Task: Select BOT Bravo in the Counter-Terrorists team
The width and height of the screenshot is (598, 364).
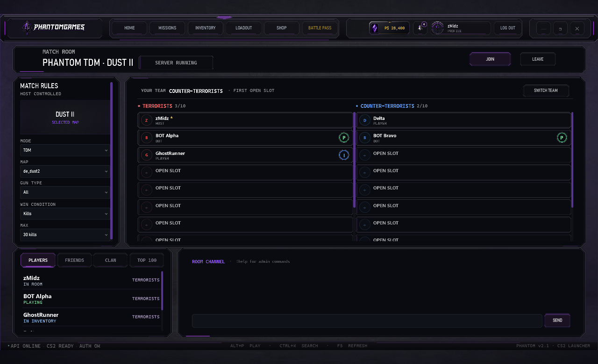Action: (x=463, y=138)
